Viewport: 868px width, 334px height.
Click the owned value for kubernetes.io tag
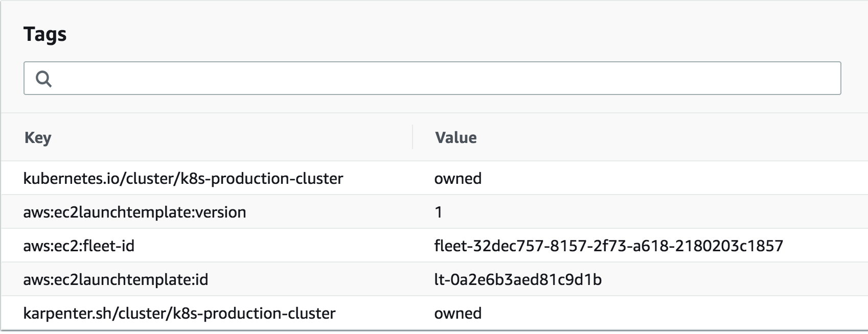pos(458,178)
